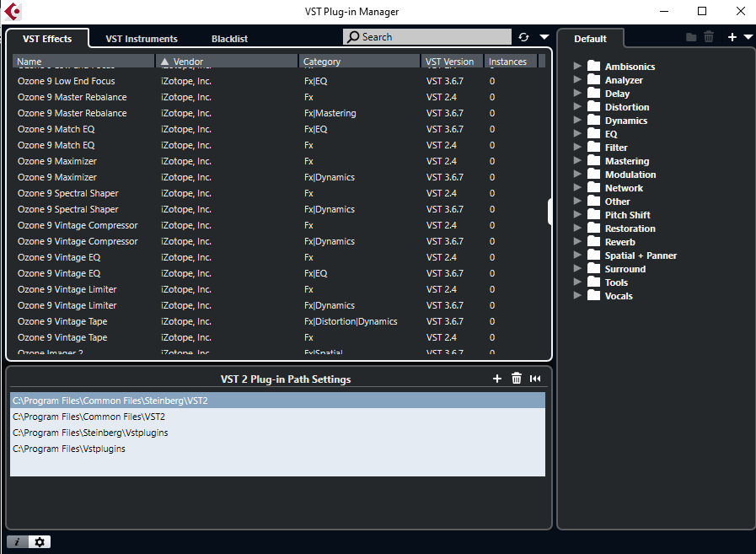Image resolution: width=756 pixels, height=554 pixels.
Task: Sort list by Name column header
Action: coord(83,62)
